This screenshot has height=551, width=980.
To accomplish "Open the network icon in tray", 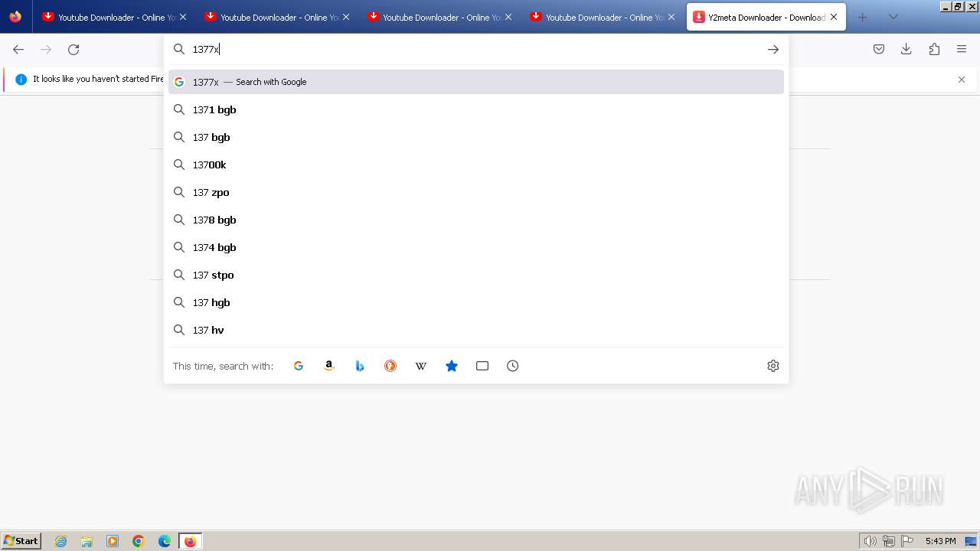I will [889, 541].
